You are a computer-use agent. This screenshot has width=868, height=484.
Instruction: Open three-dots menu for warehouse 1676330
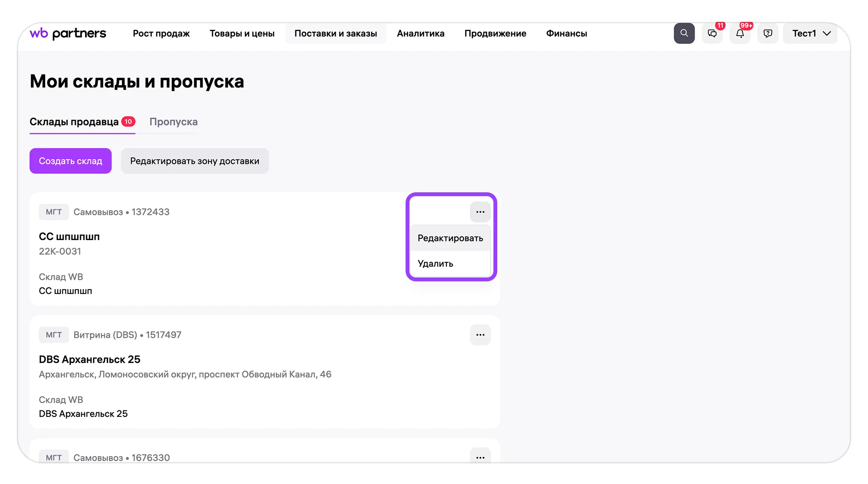point(480,457)
